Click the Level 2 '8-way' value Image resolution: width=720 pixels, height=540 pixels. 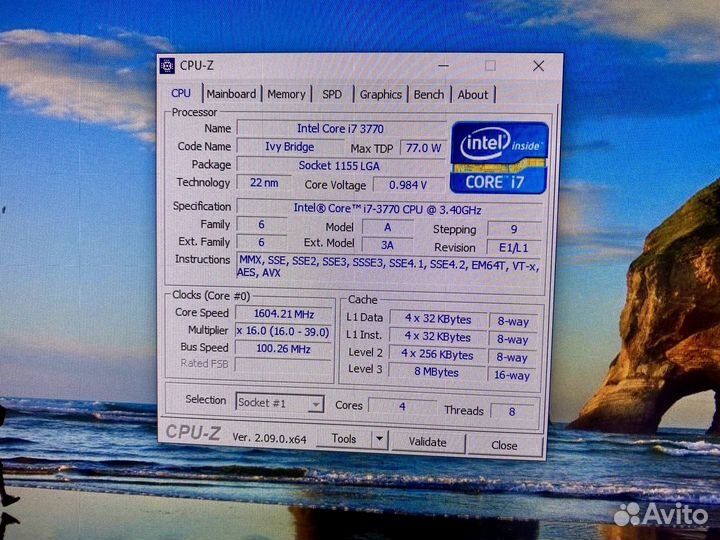coord(512,357)
